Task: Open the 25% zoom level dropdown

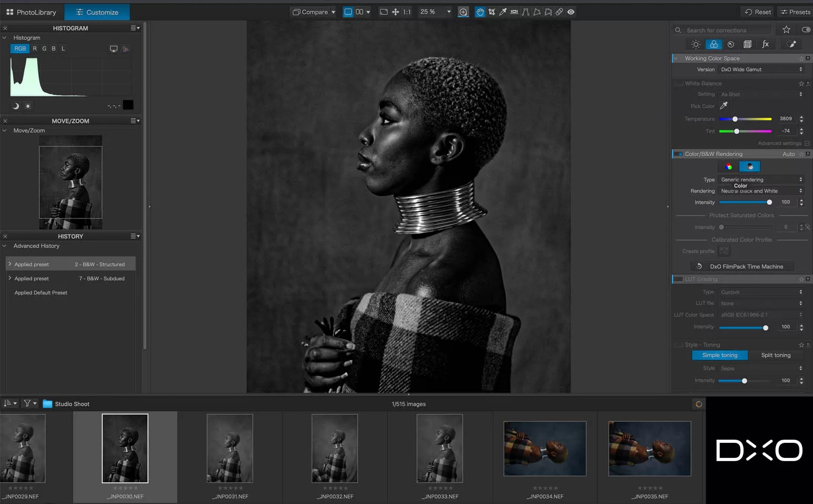Action: click(x=448, y=12)
